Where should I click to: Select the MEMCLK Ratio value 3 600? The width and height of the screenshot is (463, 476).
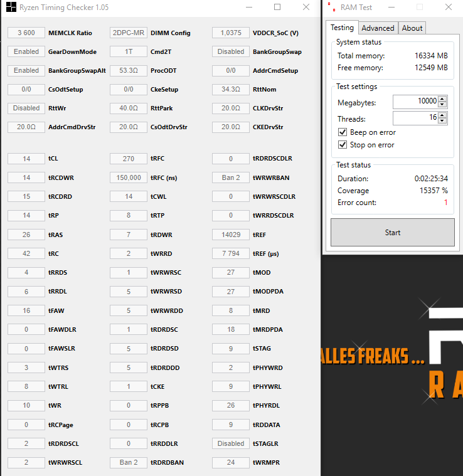tap(26, 33)
